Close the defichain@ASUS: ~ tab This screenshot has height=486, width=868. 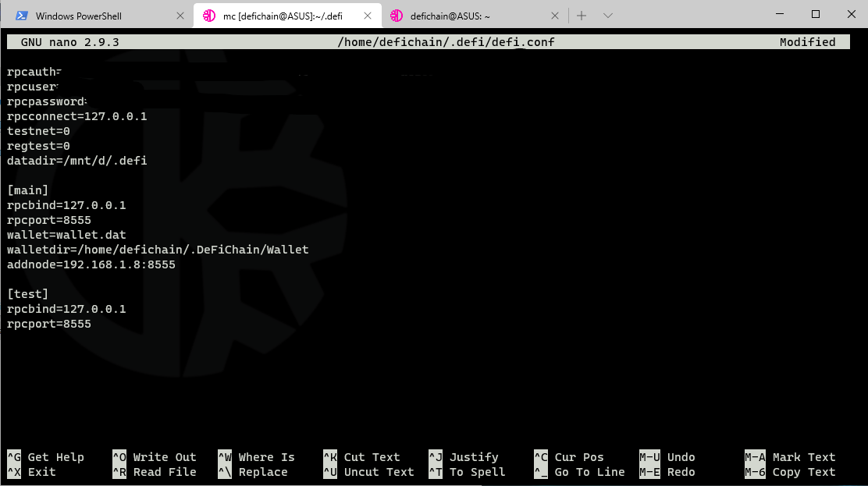tap(555, 16)
